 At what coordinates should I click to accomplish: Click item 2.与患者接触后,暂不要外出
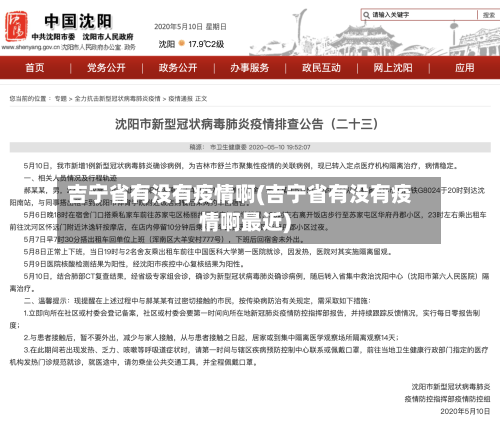click(211, 338)
